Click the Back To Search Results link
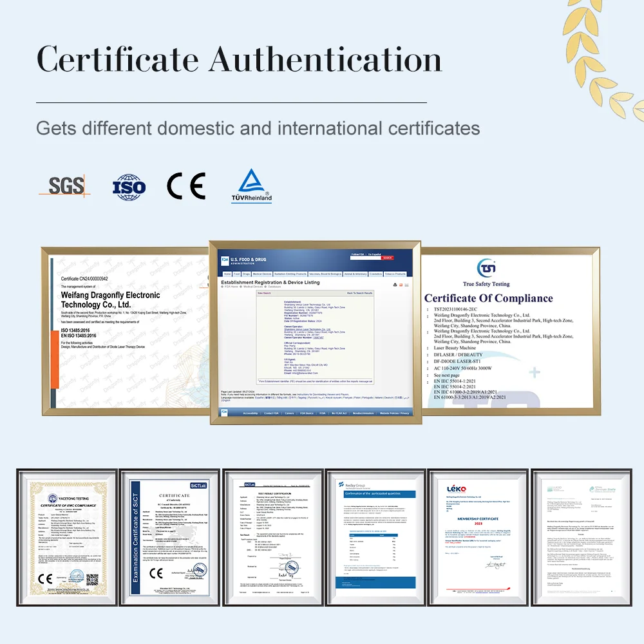The width and height of the screenshot is (644, 644). click(359, 293)
